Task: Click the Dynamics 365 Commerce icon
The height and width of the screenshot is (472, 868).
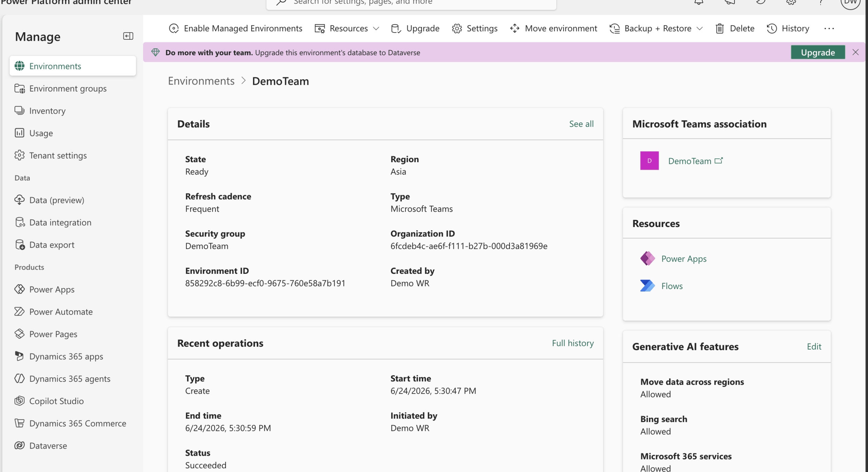Action: pos(20,423)
